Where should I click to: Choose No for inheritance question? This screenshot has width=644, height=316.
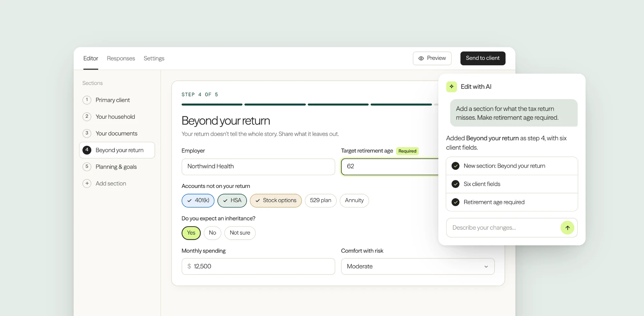[212, 233]
